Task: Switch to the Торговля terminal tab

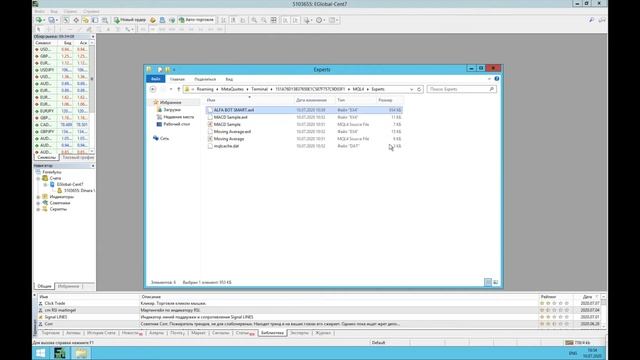Action: pyautogui.click(x=51, y=333)
